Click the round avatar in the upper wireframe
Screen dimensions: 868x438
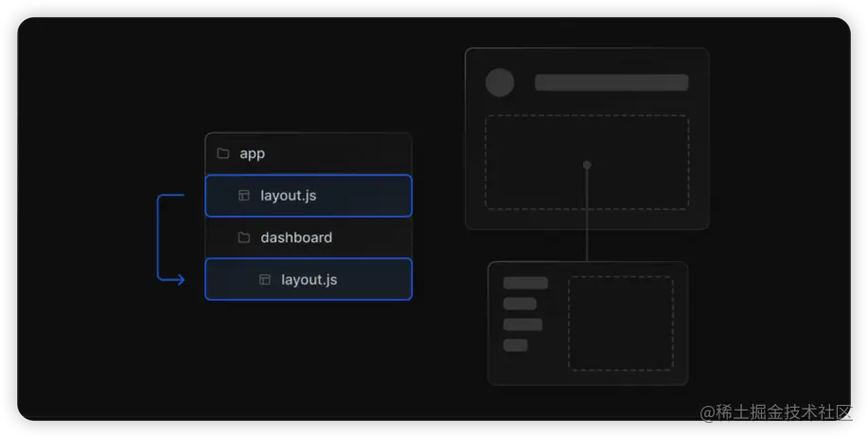coord(500,82)
